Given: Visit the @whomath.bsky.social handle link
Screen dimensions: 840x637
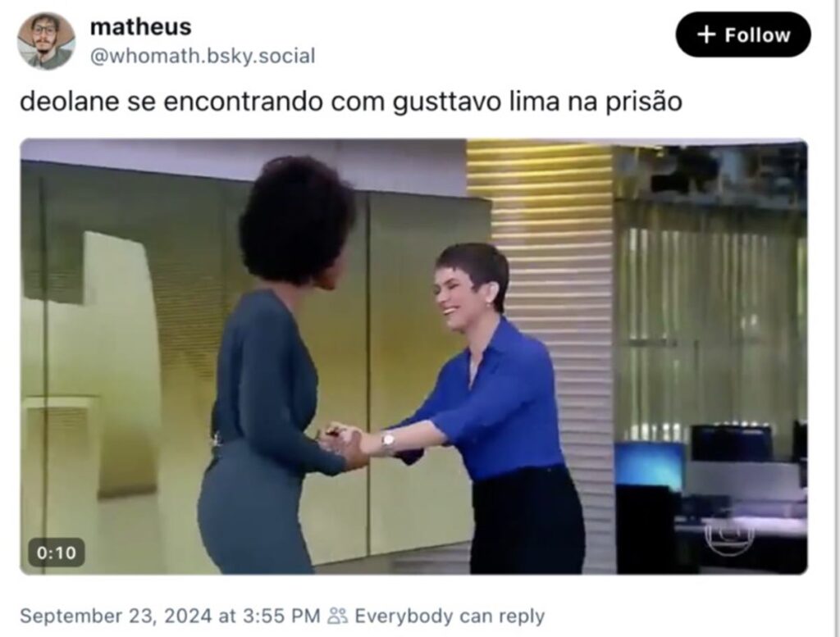Looking at the screenshot, I should click(x=203, y=56).
